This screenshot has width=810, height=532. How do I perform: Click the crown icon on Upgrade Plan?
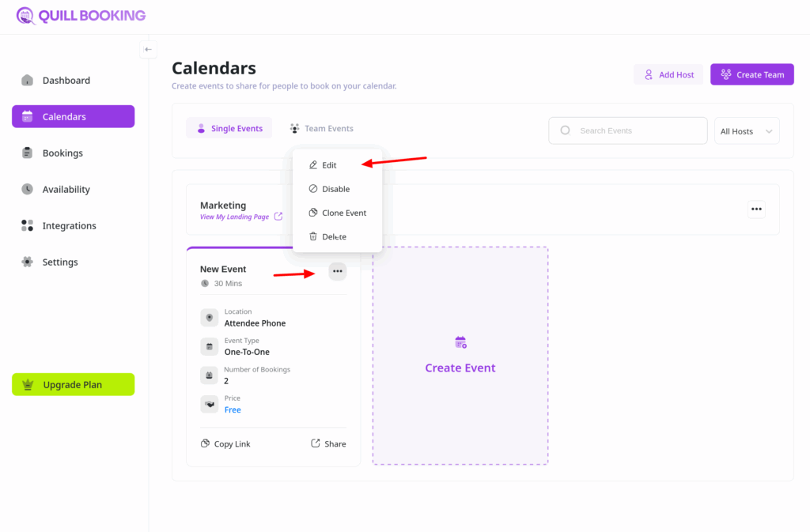tap(28, 385)
